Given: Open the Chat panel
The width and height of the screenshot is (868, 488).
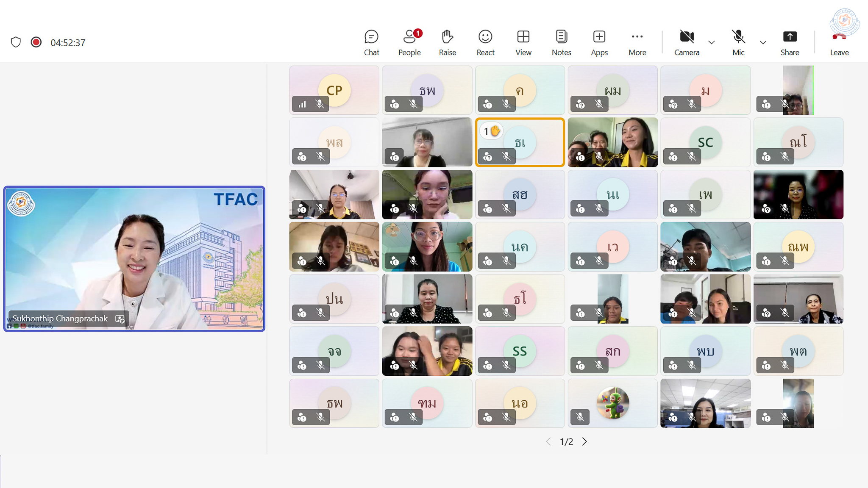Looking at the screenshot, I should (371, 43).
